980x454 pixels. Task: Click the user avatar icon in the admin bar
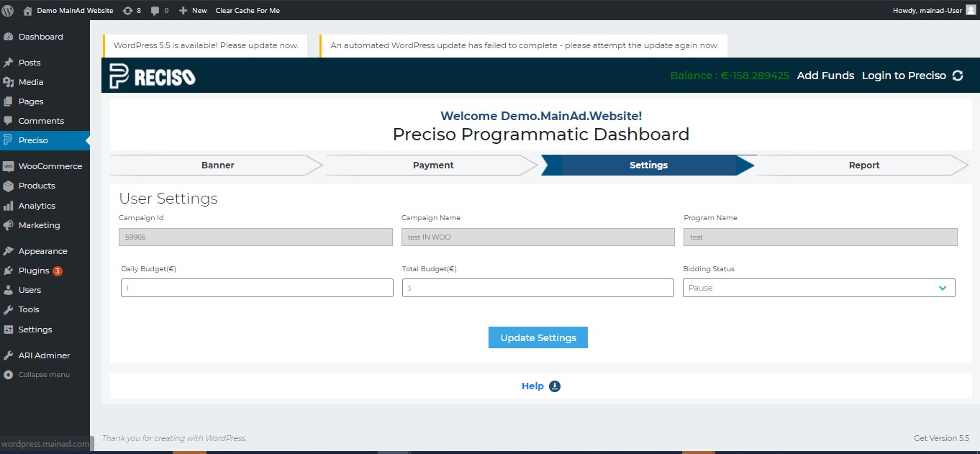pos(971,10)
